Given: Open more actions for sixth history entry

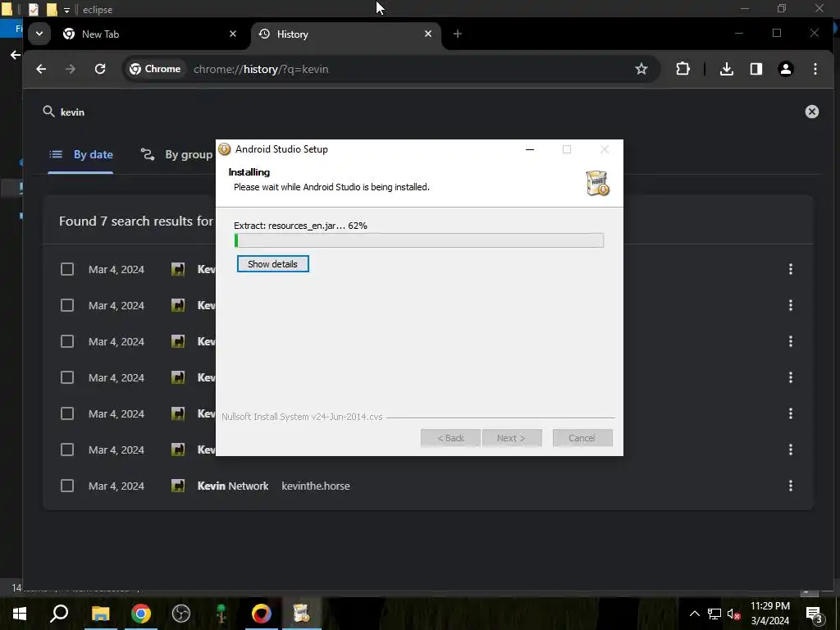Looking at the screenshot, I should tap(790, 450).
